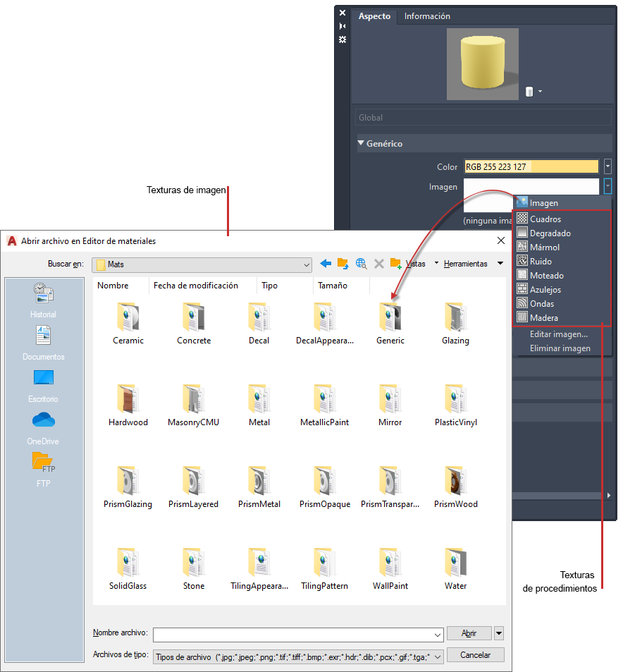Screen dimensions: 623x672
Task: Select Ruido texture from menu
Action: pyautogui.click(x=562, y=262)
